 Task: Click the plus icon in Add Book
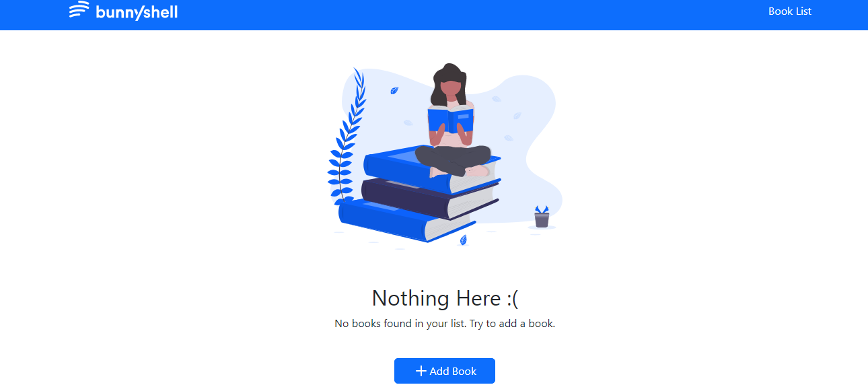coord(421,371)
